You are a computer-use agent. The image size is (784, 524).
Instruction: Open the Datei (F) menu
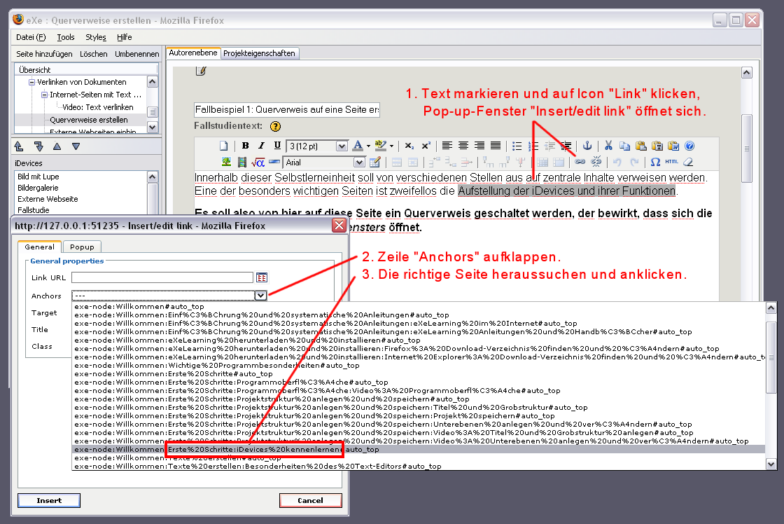30,37
